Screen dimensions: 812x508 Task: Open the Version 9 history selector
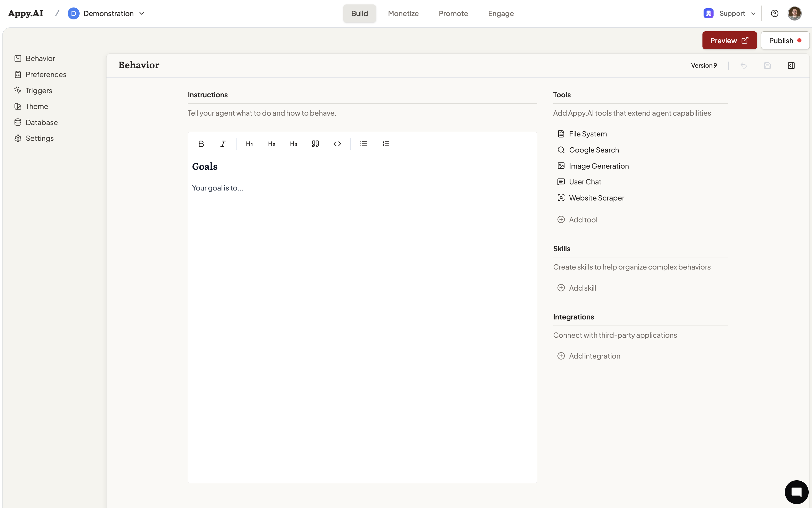coord(704,65)
